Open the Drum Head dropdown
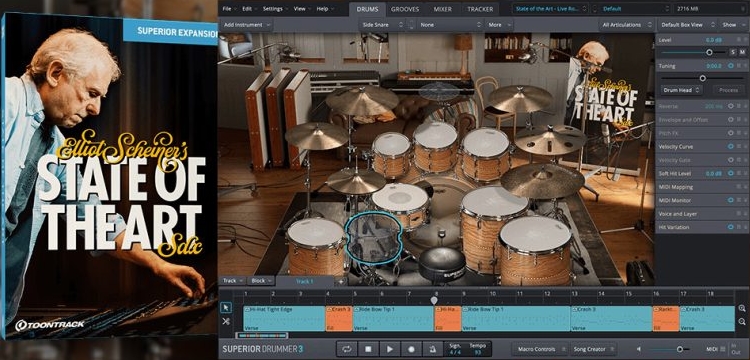 (682, 89)
